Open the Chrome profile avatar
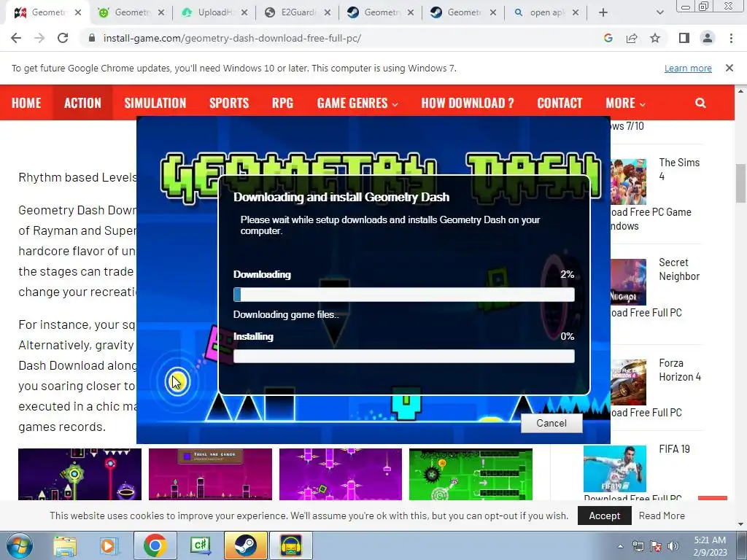Image resolution: width=747 pixels, height=560 pixels. pyautogui.click(x=708, y=38)
